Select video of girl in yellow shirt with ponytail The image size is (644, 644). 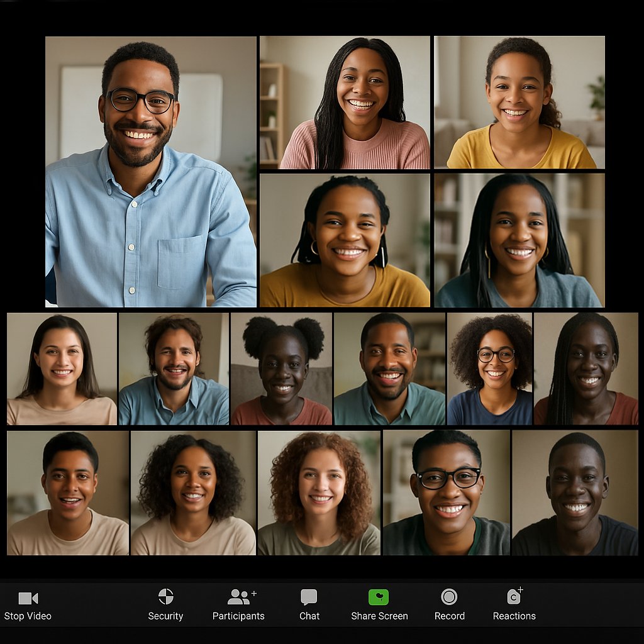tap(519, 103)
